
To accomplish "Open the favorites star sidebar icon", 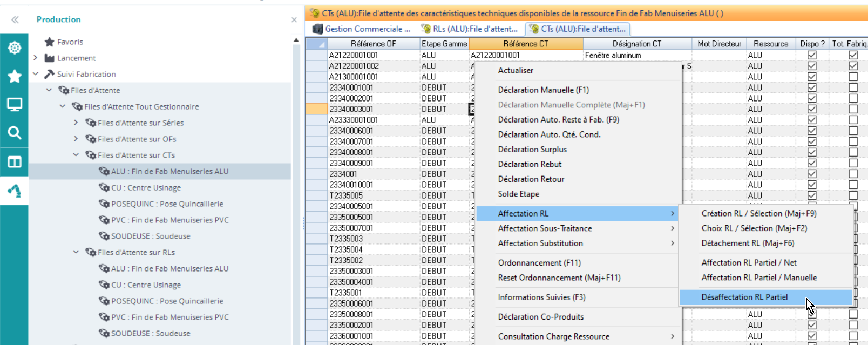I will coord(15,76).
